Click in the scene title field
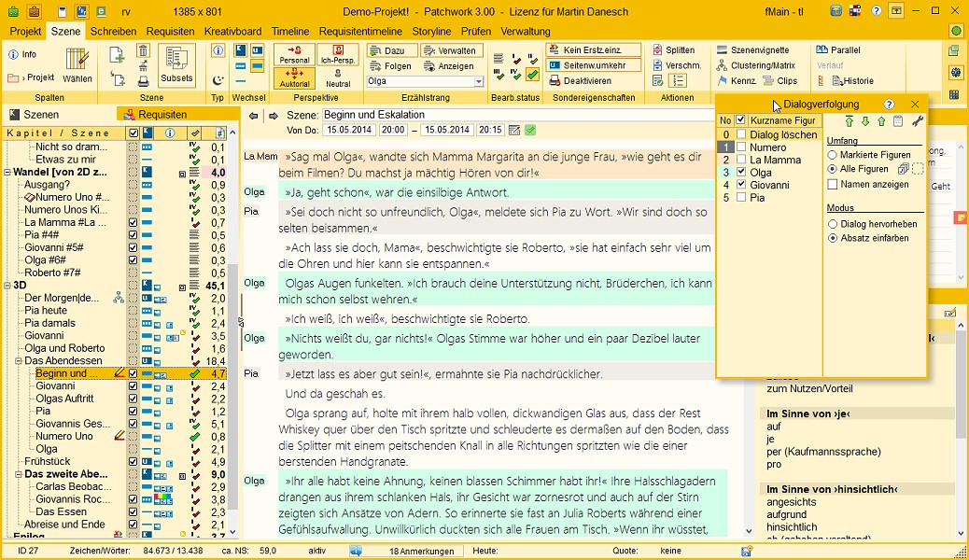The height and width of the screenshot is (560, 969). pos(518,115)
